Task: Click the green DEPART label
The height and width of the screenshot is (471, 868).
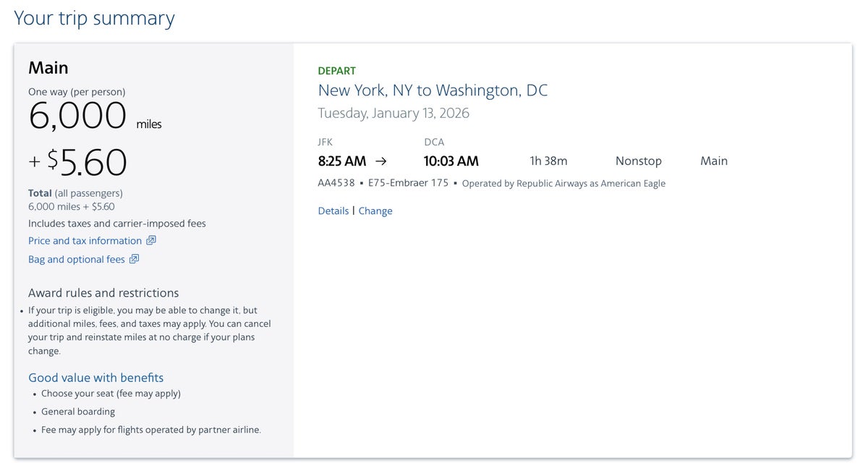Action: (337, 71)
